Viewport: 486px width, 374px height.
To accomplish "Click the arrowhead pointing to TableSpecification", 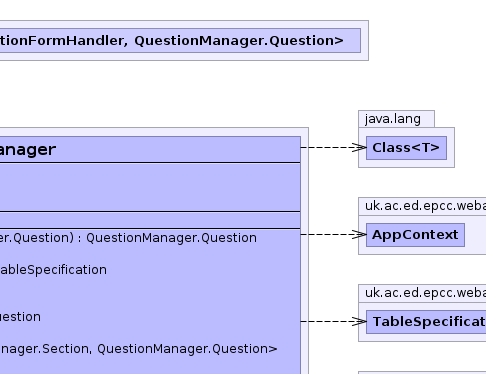I will pos(359,321).
